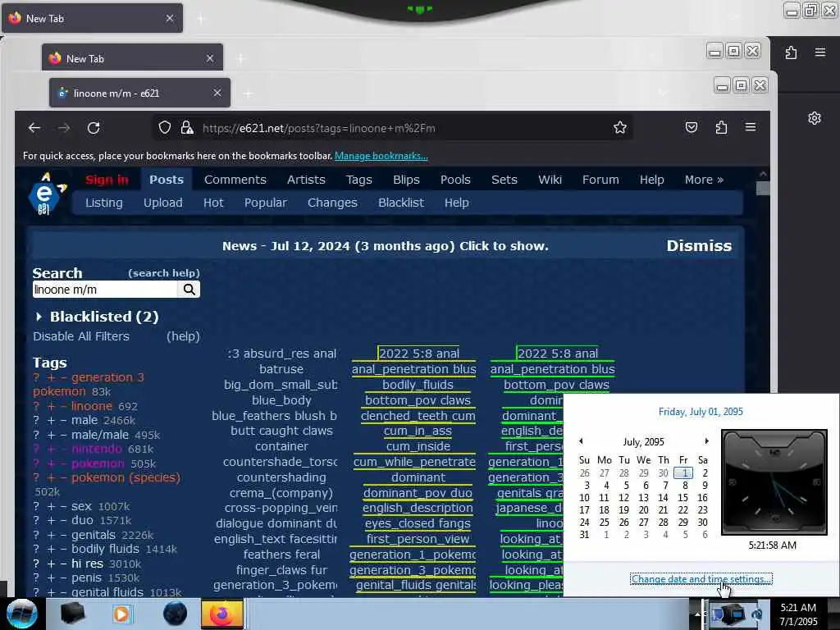Screen dimensions: 840x630
Task: Click the 'linoone' tag link in sidebar
Action: coord(92,406)
